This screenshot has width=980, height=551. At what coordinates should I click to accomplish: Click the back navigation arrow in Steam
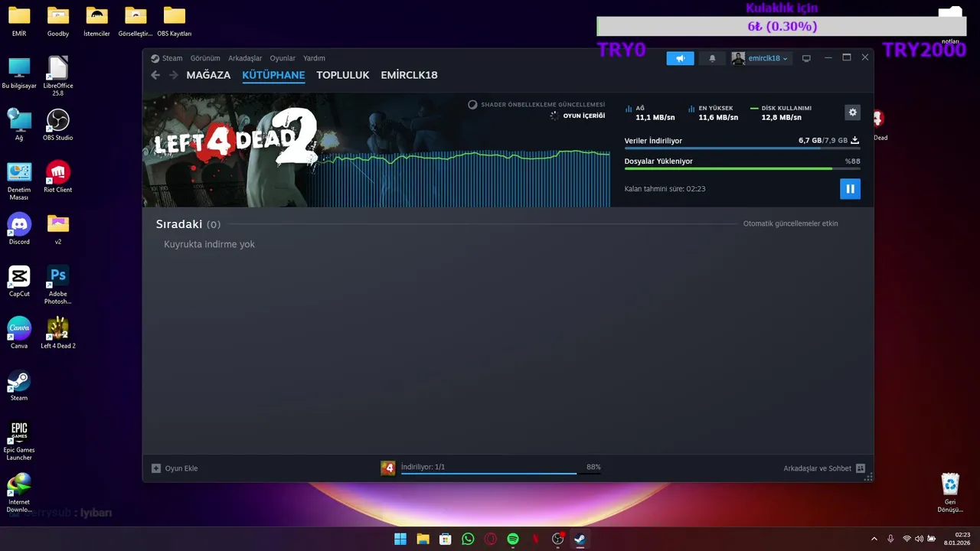click(x=155, y=75)
